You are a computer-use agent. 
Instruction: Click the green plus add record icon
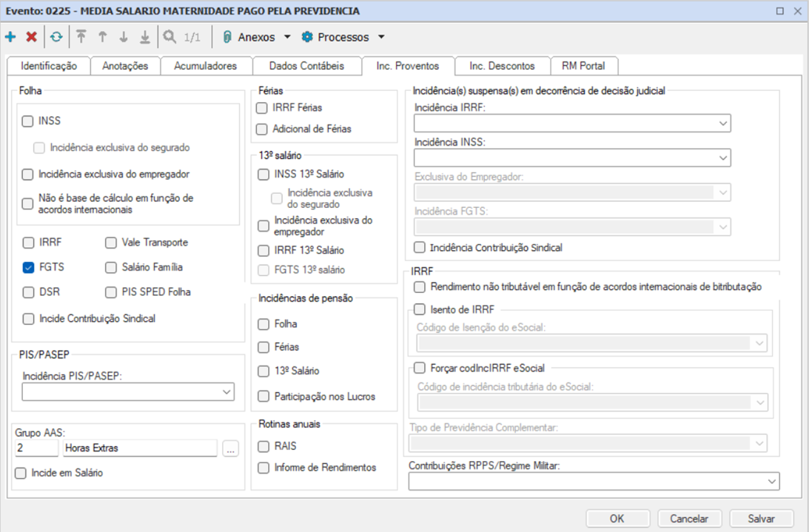coord(10,37)
